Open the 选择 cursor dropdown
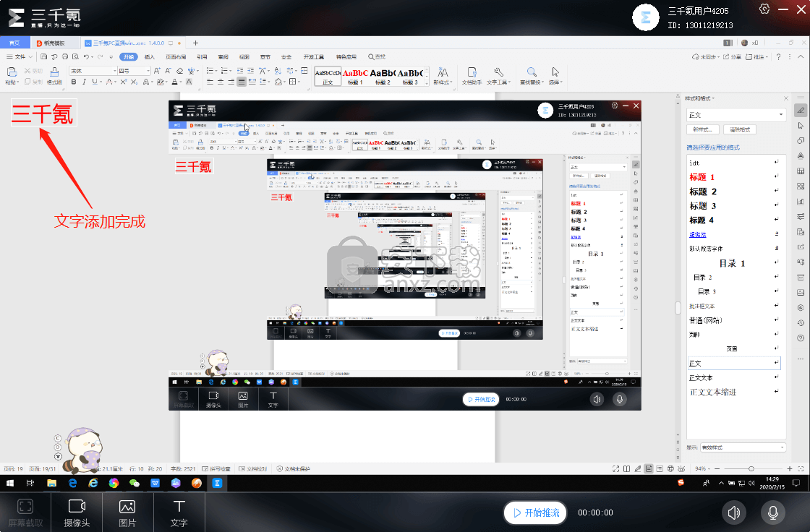Image resolution: width=810 pixels, height=532 pixels. [555, 76]
